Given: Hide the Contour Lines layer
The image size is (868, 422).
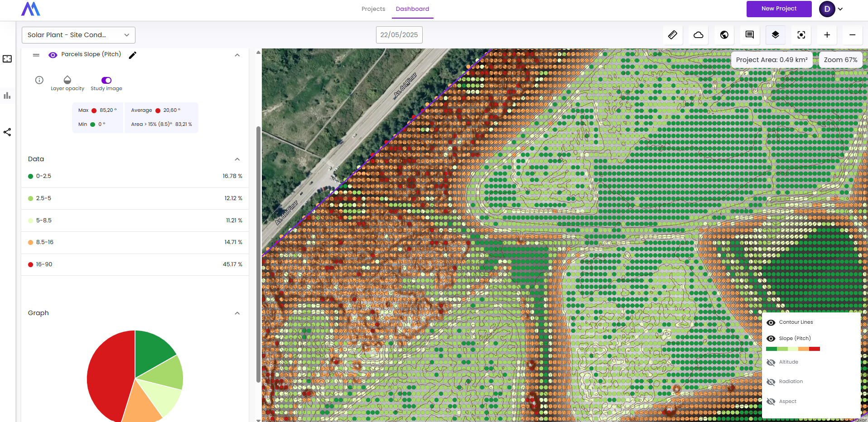Looking at the screenshot, I should (x=771, y=322).
